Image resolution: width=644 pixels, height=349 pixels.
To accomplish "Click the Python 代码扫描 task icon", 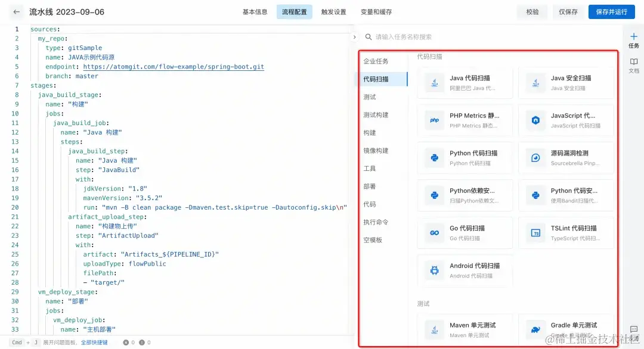I will pyautogui.click(x=434, y=158).
